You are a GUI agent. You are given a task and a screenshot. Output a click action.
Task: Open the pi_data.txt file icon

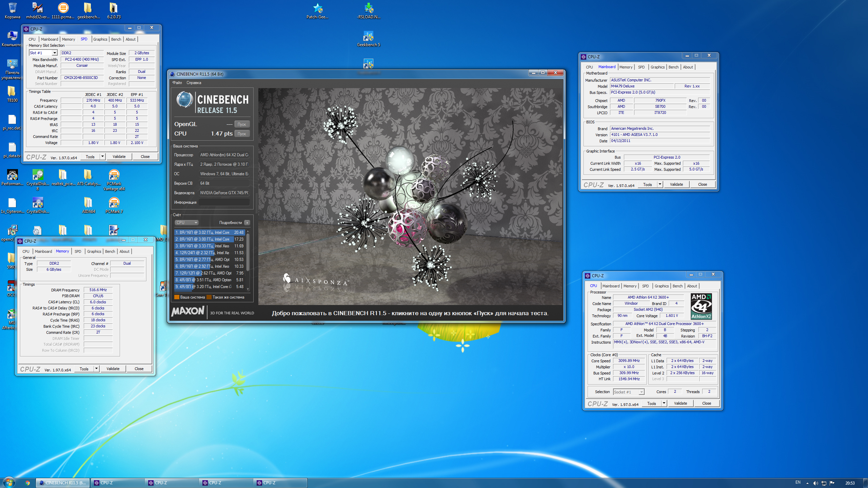tap(12, 150)
